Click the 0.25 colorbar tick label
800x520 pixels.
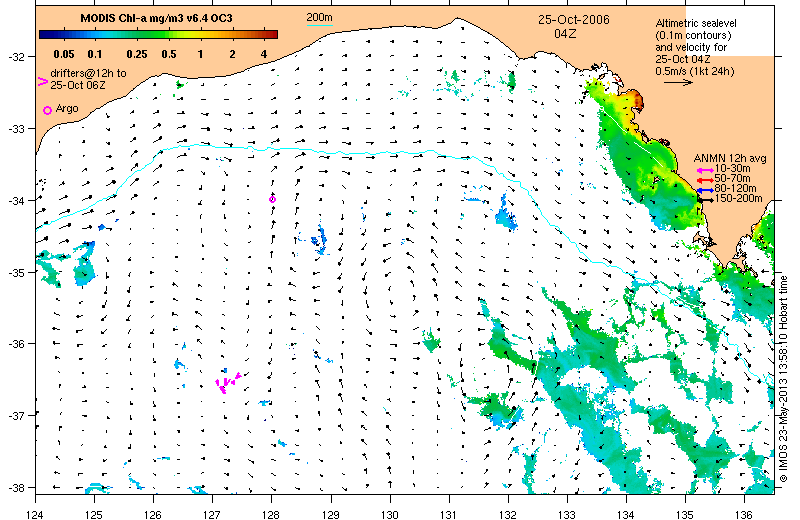[137, 54]
